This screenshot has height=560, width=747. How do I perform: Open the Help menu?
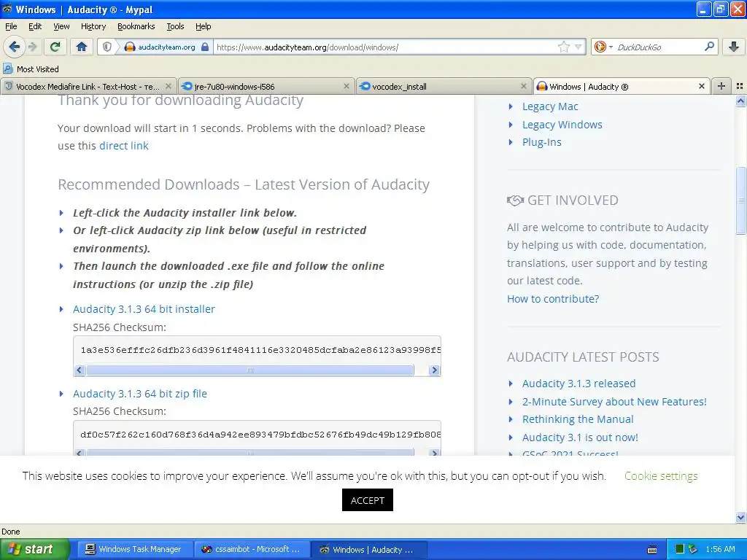pos(203,26)
